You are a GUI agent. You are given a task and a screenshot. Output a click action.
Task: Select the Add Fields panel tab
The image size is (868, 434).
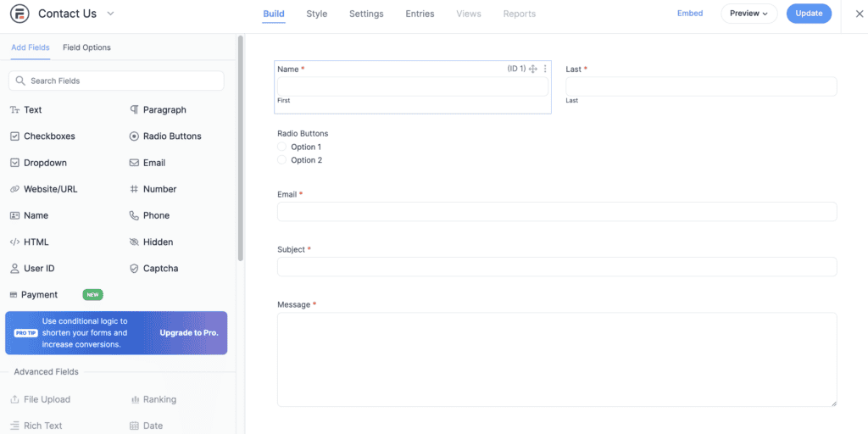(31, 47)
